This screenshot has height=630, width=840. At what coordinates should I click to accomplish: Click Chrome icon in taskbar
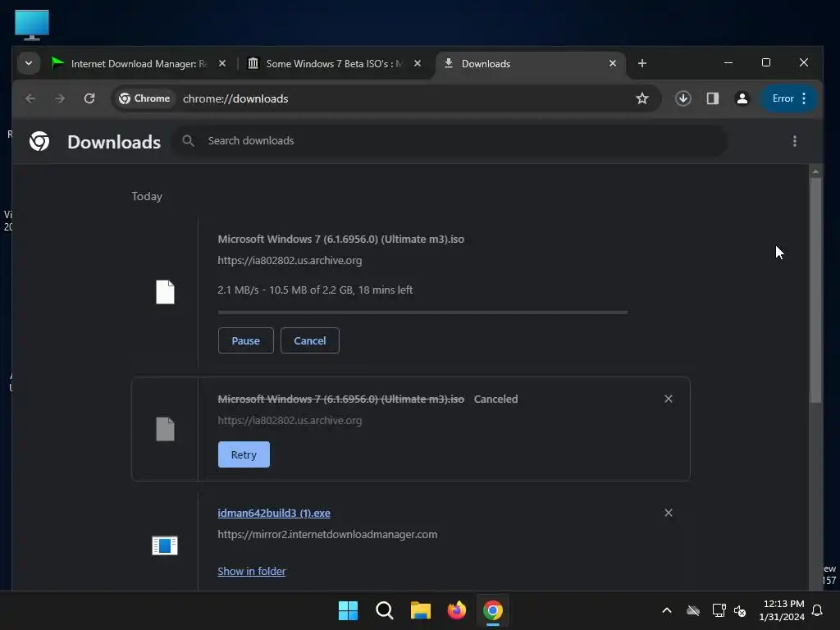pyautogui.click(x=493, y=610)
